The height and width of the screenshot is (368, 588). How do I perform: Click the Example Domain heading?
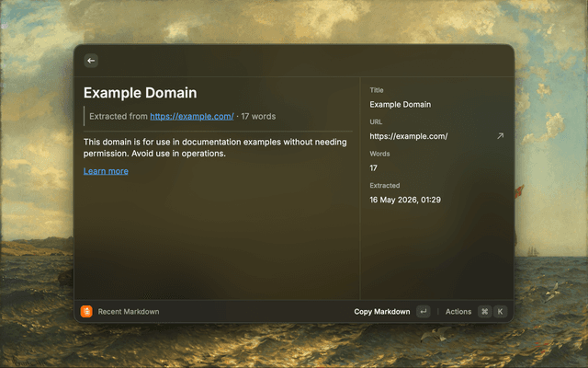pyautogui.click(x=140, y=93)
